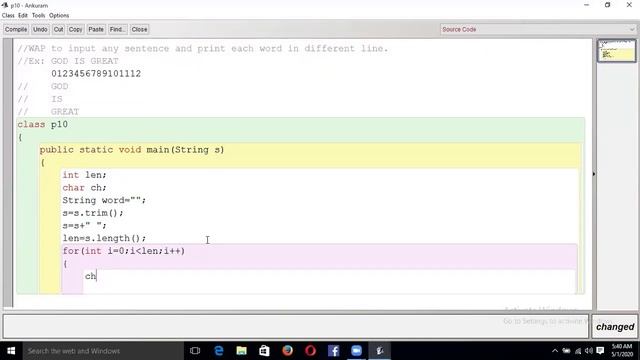This screenshot has height=360, width=640.
Task: Open the Tools menu
Action: (x=38, y=16)
